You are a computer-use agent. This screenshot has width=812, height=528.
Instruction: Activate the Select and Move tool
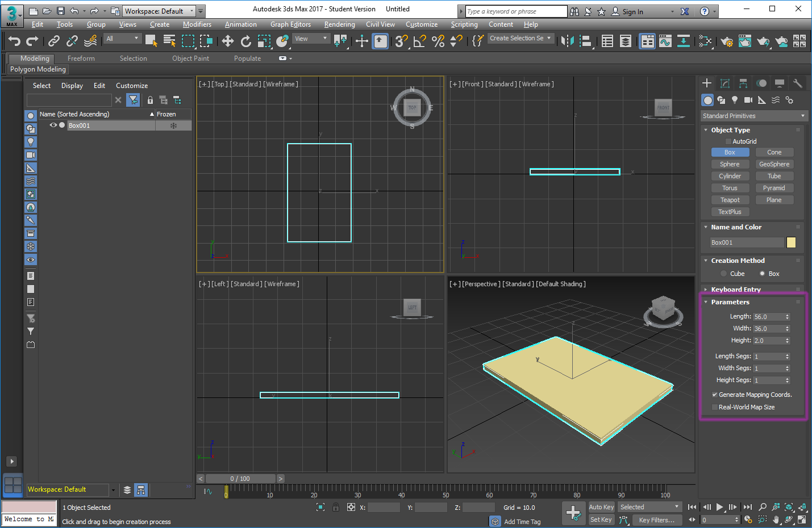coord(228,41)
